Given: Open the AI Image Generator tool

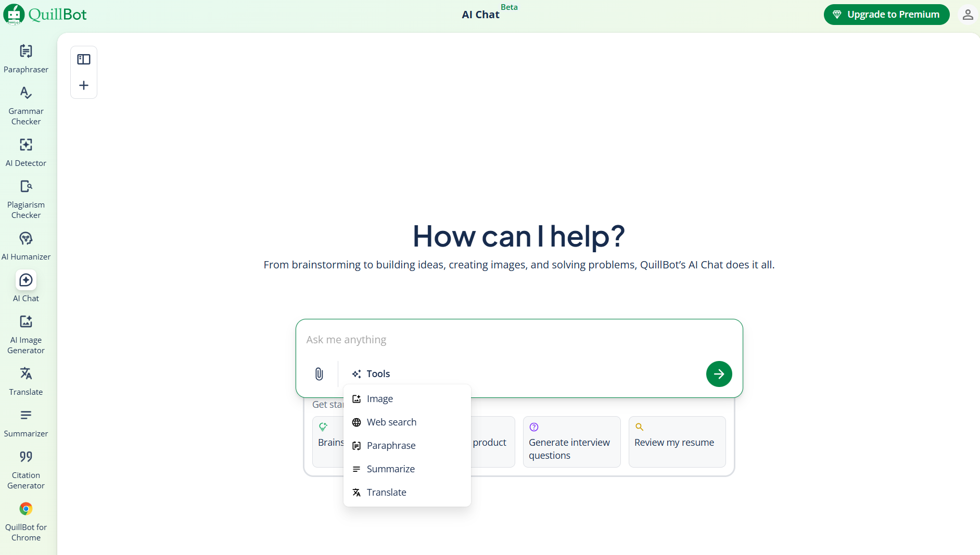Looking at the screenshot, I should (x=26, y=334).
